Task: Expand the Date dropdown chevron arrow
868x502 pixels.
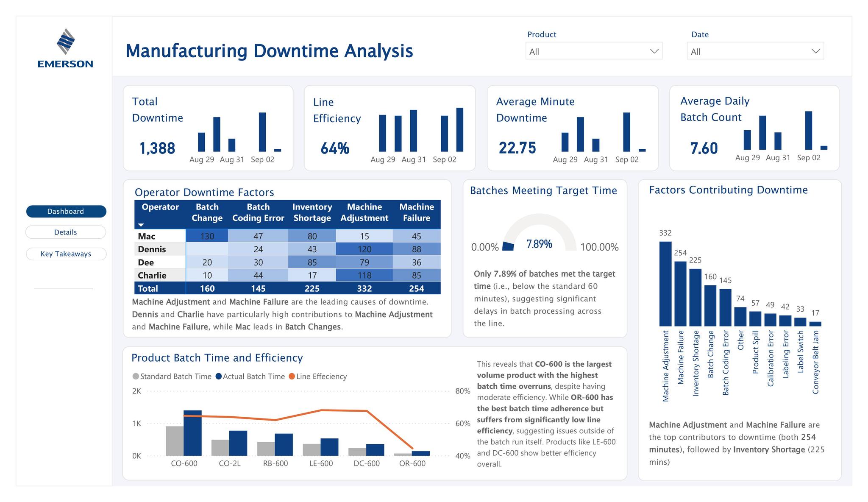Action: (815, 51)
